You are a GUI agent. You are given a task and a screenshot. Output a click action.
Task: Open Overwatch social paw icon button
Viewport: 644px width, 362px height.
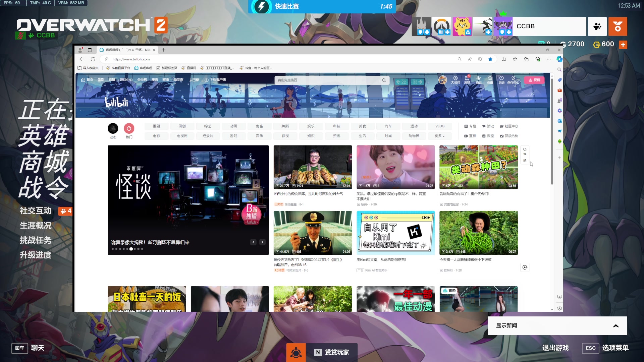[x=597, y=26]
